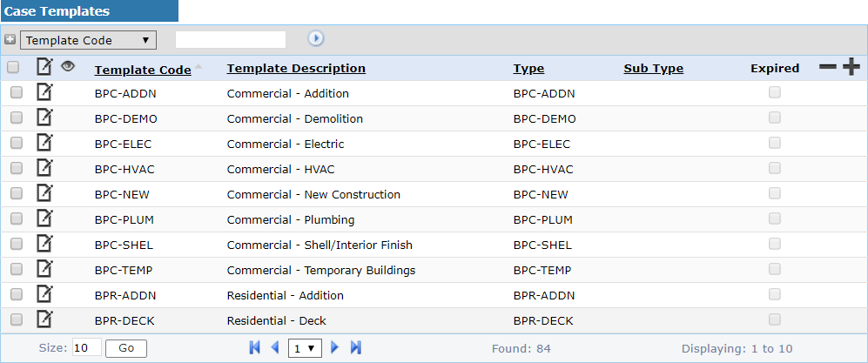The height and width of the screenshot is (363, 868).
Task: Click the search text input field
Action: [231, 39]
